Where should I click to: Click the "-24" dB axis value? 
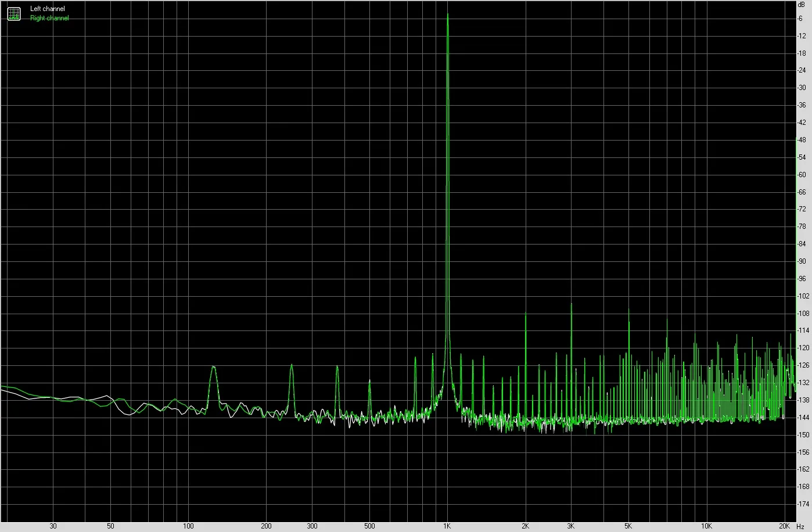(x=802, y=71)
